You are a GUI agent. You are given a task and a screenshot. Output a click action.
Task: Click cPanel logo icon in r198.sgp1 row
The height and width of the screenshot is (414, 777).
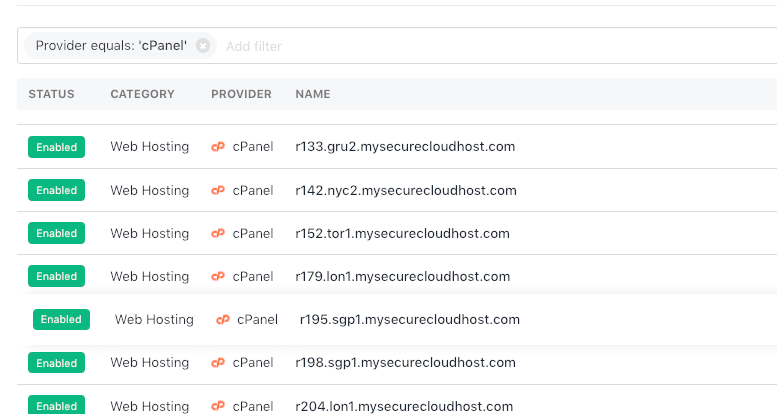[x=218, y=363]
